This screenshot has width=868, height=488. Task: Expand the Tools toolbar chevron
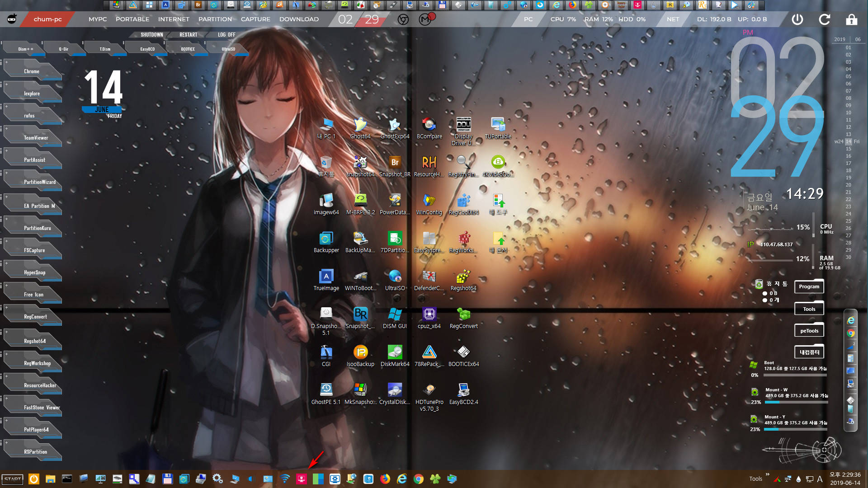(x=767, y=474)
